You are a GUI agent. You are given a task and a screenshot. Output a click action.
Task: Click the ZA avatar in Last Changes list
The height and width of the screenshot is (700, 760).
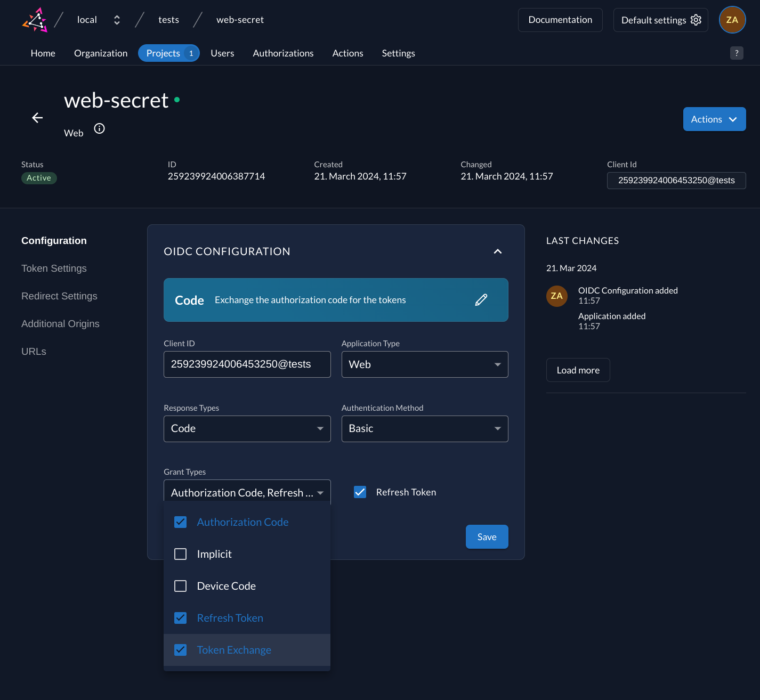tap(557, 296)
